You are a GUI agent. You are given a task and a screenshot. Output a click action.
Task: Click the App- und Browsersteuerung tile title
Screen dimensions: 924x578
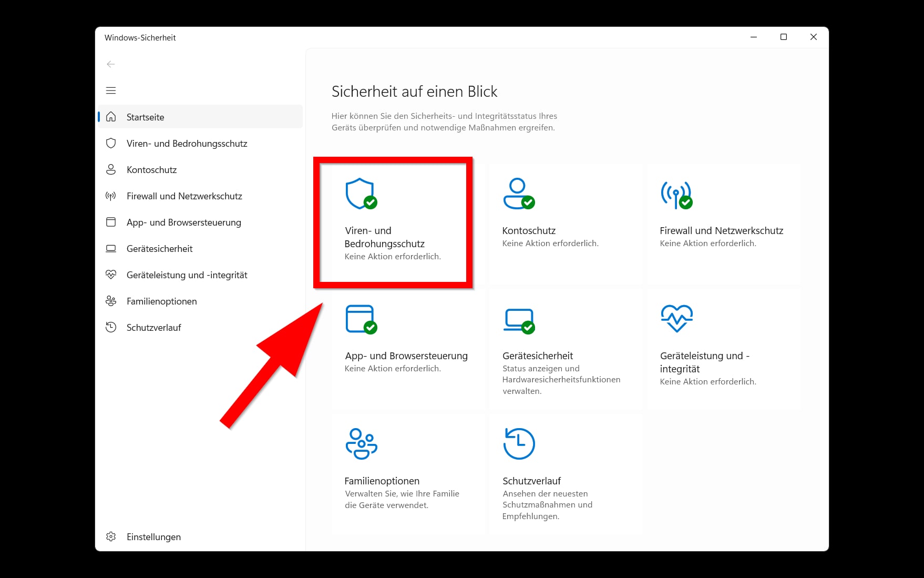pyautogui.click(x=406, y=356)
